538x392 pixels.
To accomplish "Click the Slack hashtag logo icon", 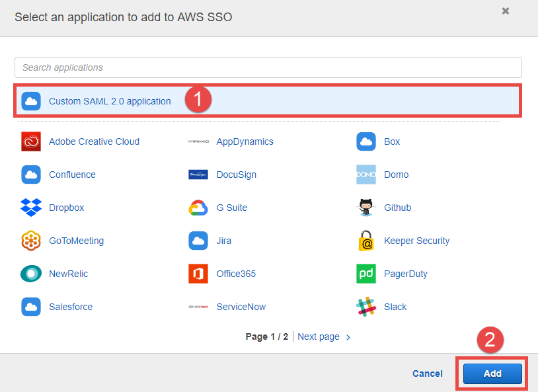I will pos(366,307).
